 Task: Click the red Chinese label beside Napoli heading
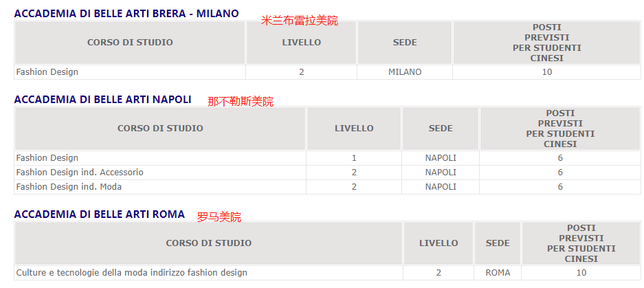[241, 102]
